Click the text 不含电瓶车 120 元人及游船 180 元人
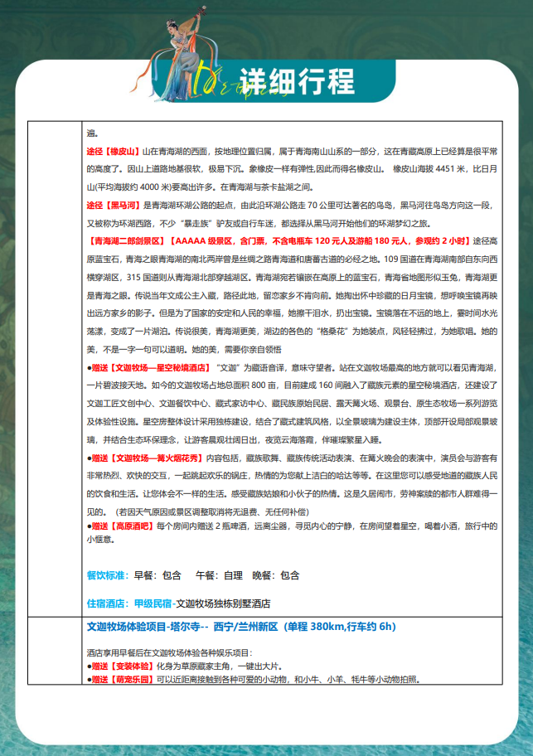 342,241
